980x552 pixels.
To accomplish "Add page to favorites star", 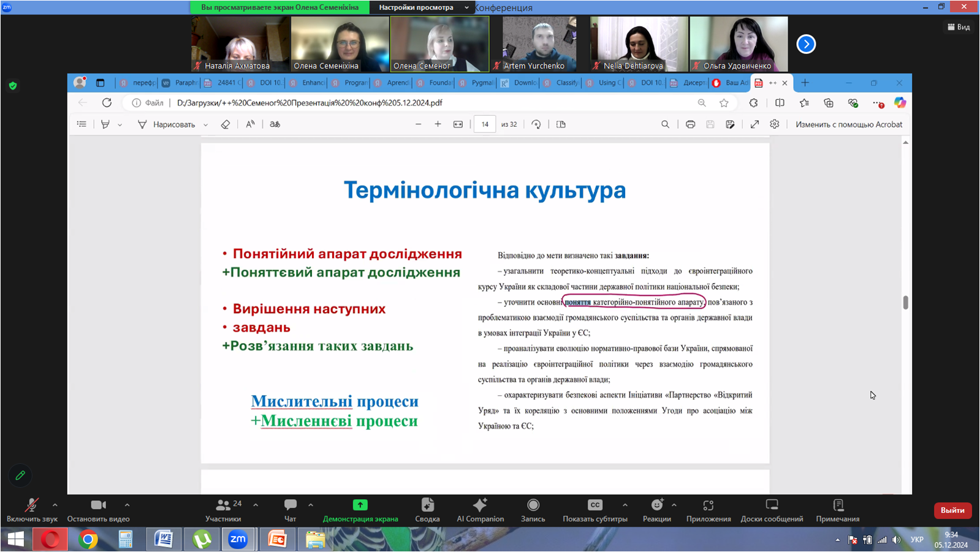I will 724,103.
